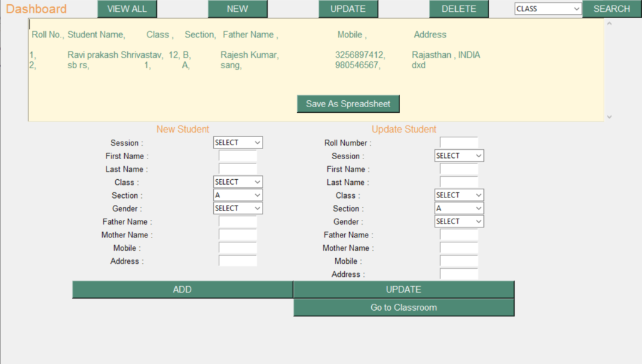Viewport: 642px width, 364px height.
Task: Open the Session dropdown under Update Student
Action: click(x=459, y=155)
